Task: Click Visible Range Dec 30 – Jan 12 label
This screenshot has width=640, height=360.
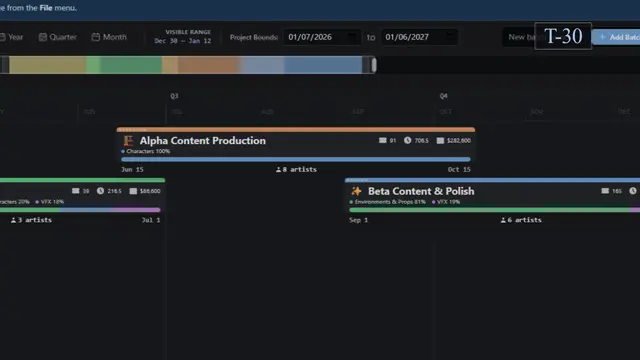Action: click(x=183, y=37)
